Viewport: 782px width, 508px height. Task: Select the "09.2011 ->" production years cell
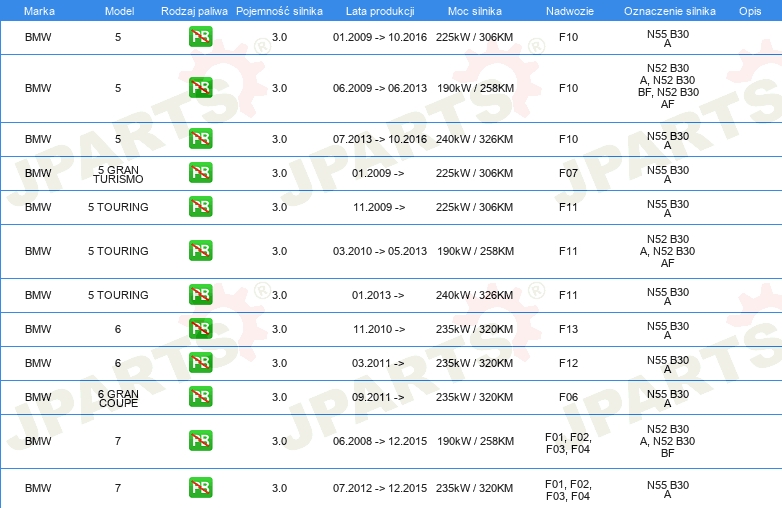[378, 397]
